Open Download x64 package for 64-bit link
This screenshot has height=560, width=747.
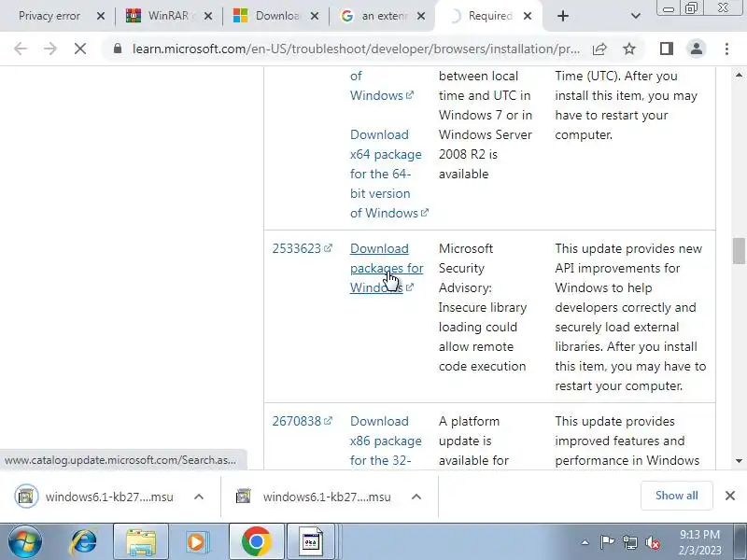pyautogui.click(x=388, y=174)
